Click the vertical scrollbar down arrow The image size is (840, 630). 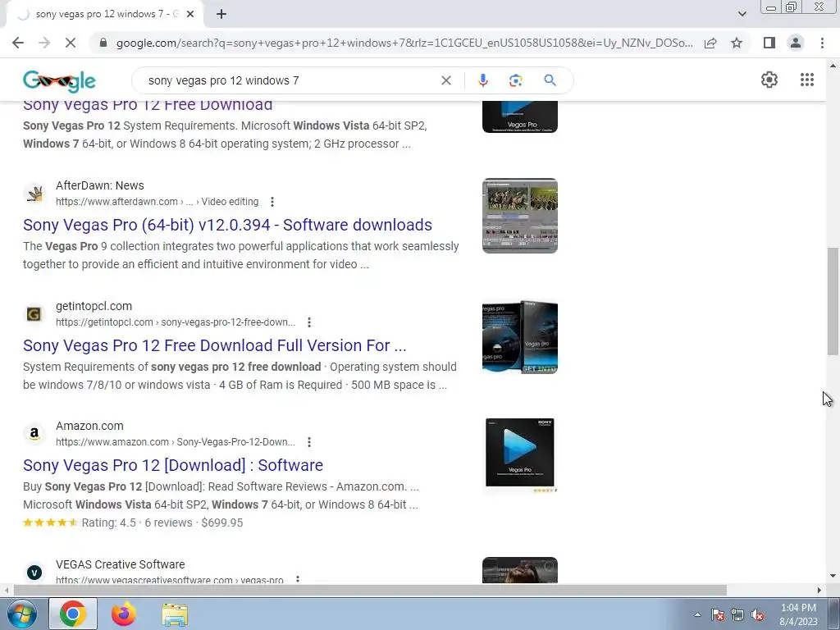[833, 576]
